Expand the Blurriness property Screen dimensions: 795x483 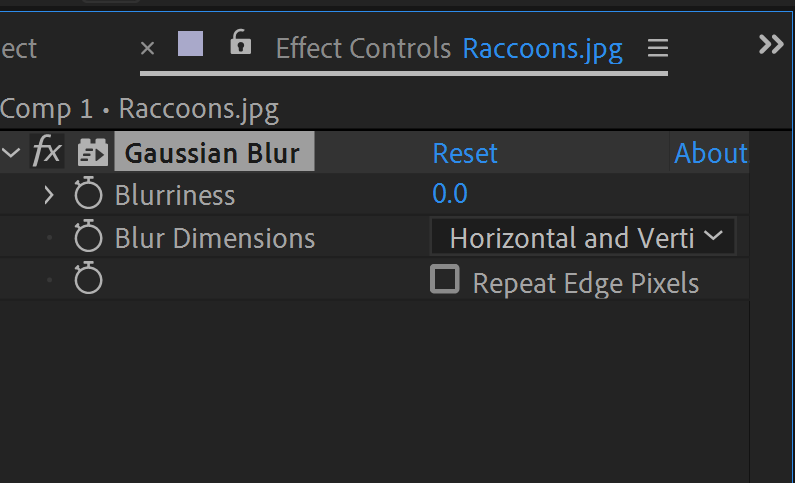(49, 195)
